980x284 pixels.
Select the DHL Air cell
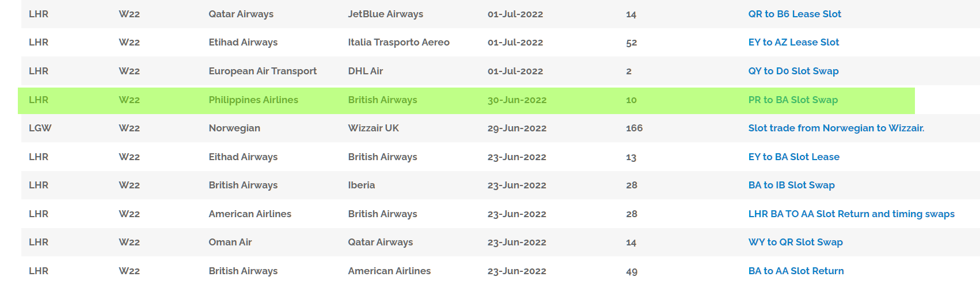(365, 71)
